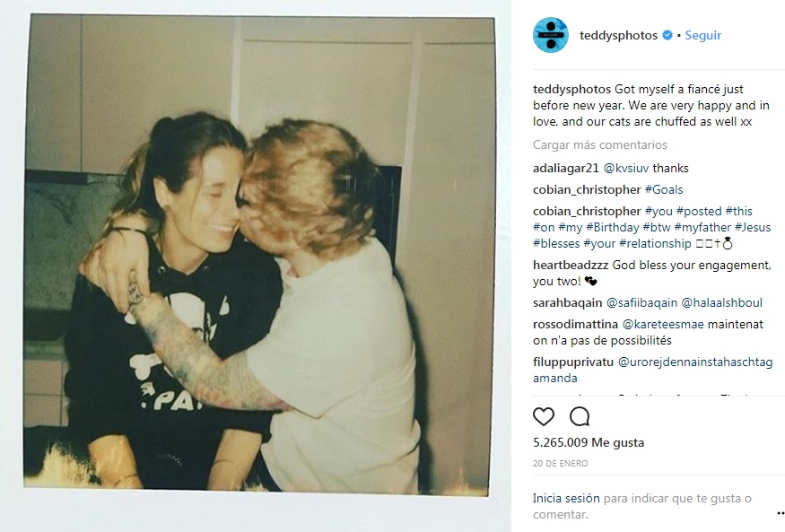Open filuppuprivatu commenter profile
This screenshot has height=532, width=785.
pos(572,362)
